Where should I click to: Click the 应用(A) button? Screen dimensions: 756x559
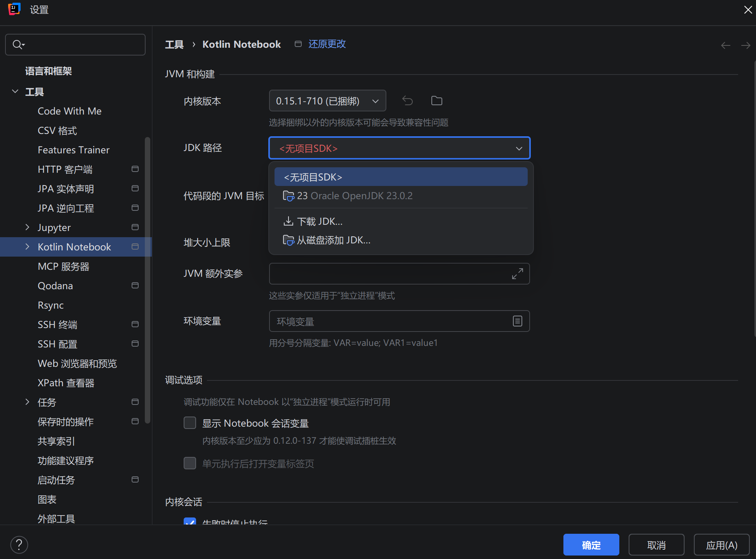pyautogui.click(x=721, y=545)
